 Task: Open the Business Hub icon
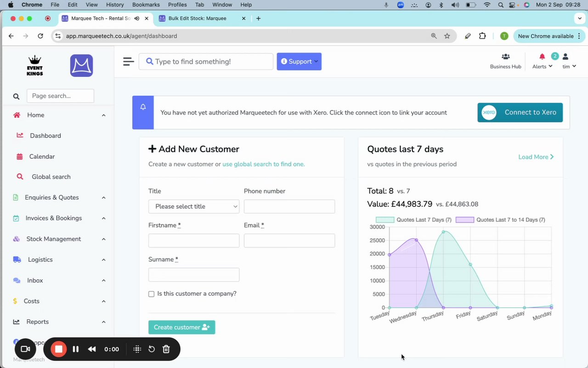pos(506,57)
